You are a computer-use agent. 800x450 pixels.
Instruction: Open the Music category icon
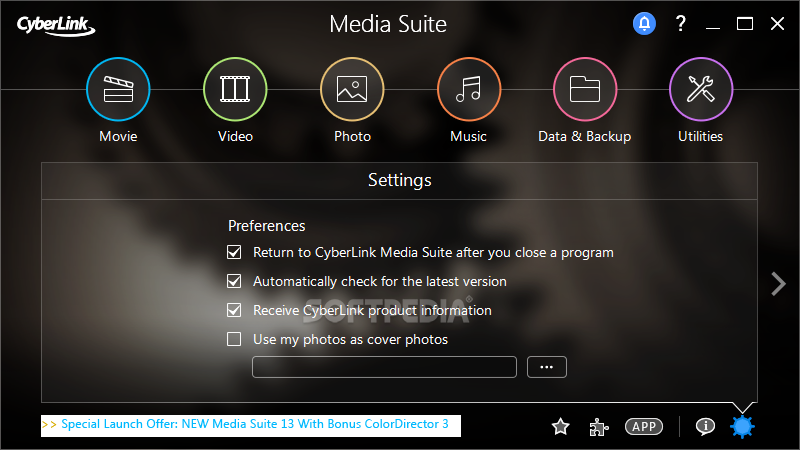click(469, 89)
